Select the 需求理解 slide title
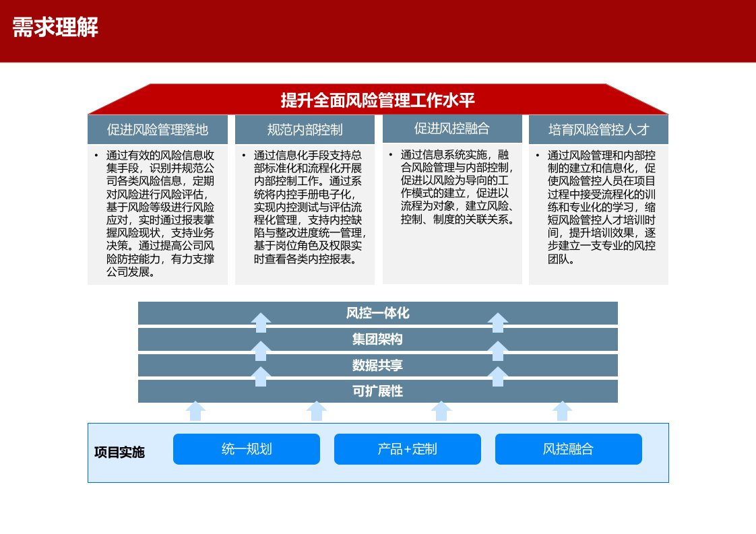Screen dimensions: 756x534 pyautogui.click(x=55, y=28)
